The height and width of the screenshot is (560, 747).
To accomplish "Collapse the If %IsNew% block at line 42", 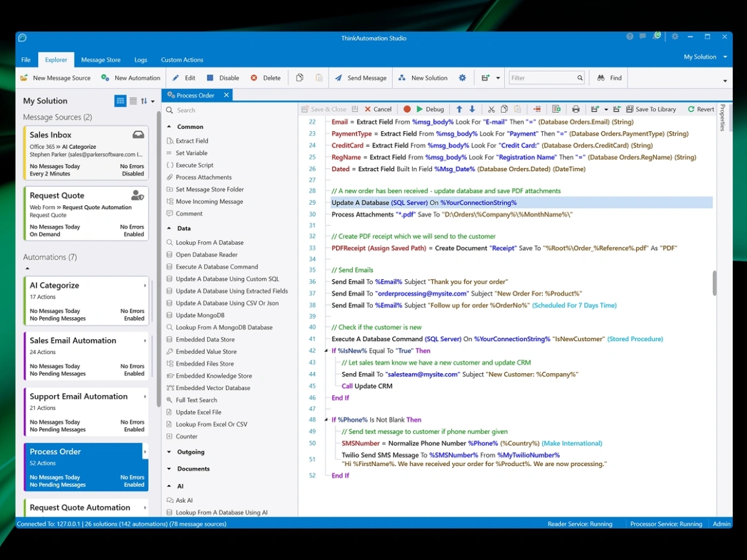I will 326,351.
